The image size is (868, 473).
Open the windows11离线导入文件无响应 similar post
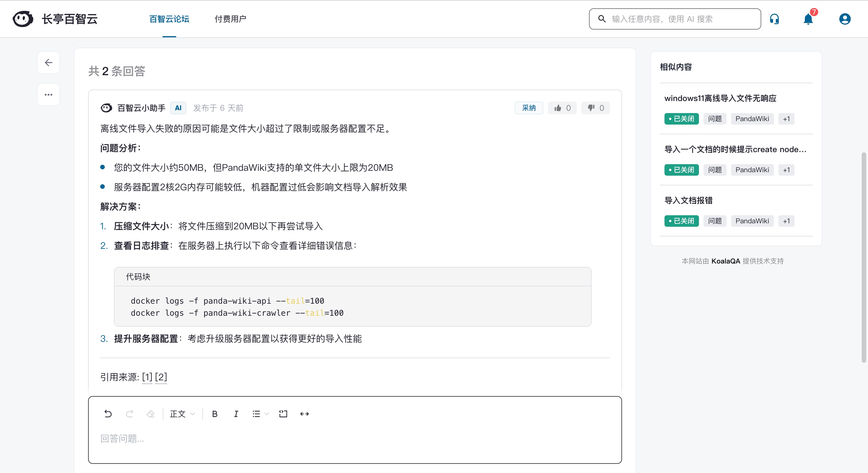tap(720, 98)
